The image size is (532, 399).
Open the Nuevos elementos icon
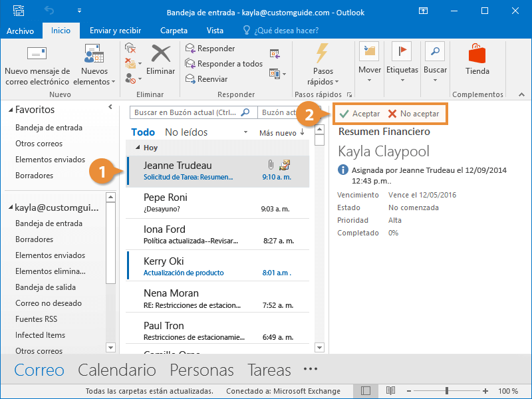click(94, 54)
